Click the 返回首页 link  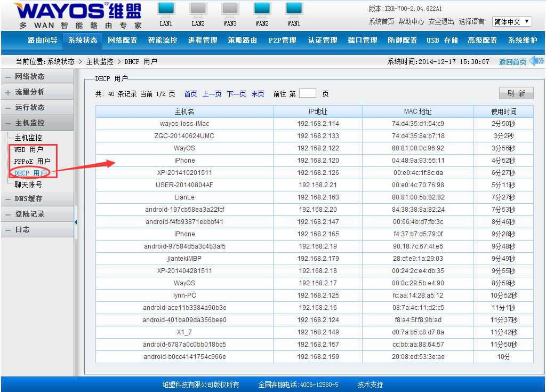pos(512,62)
